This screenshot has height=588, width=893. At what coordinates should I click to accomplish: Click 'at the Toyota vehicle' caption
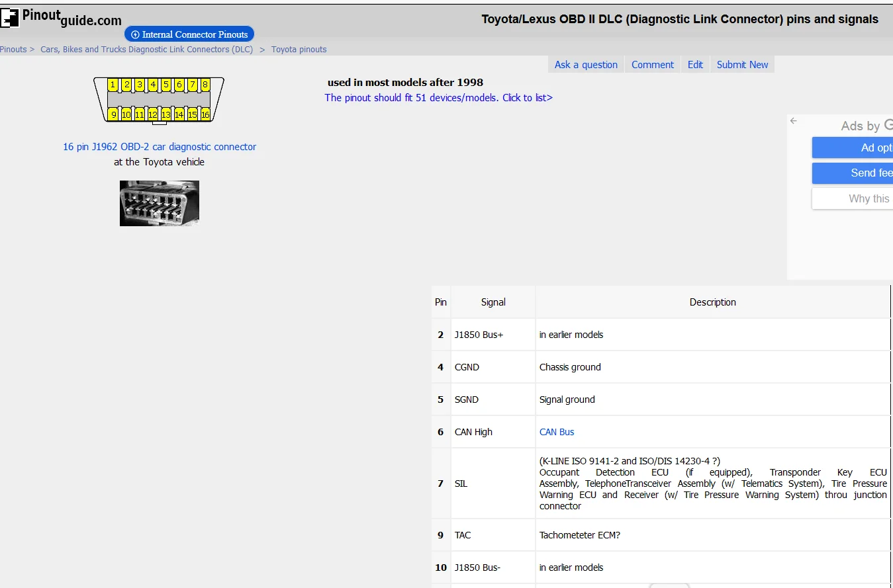pyautogui.click(x=159, y=162)
